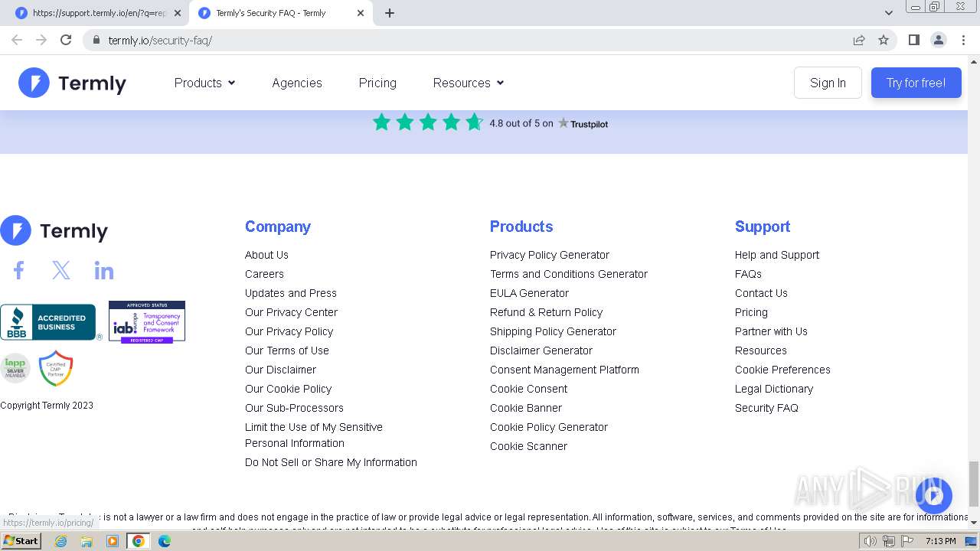The image size is (980, 551).
Task: Open Shipping Policy Generator link
Action: coord(553,331)
